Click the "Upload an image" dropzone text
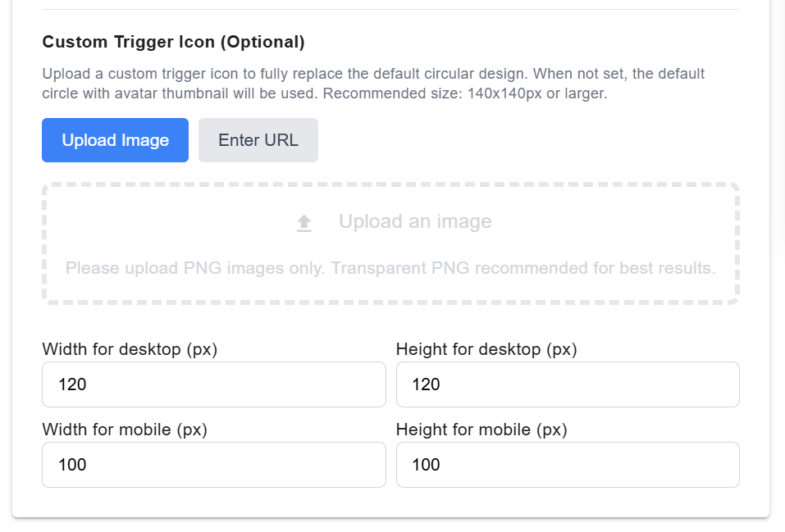Viewport: 785px width, 532px height. [x=415, y=221]
